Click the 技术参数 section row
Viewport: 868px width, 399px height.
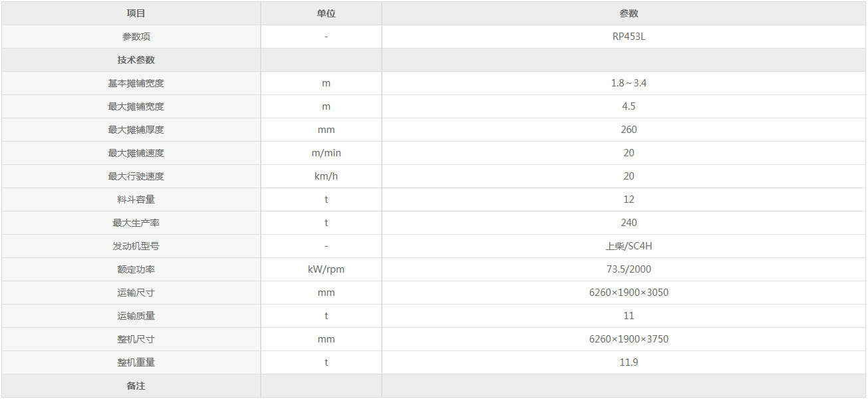[136, 60]
